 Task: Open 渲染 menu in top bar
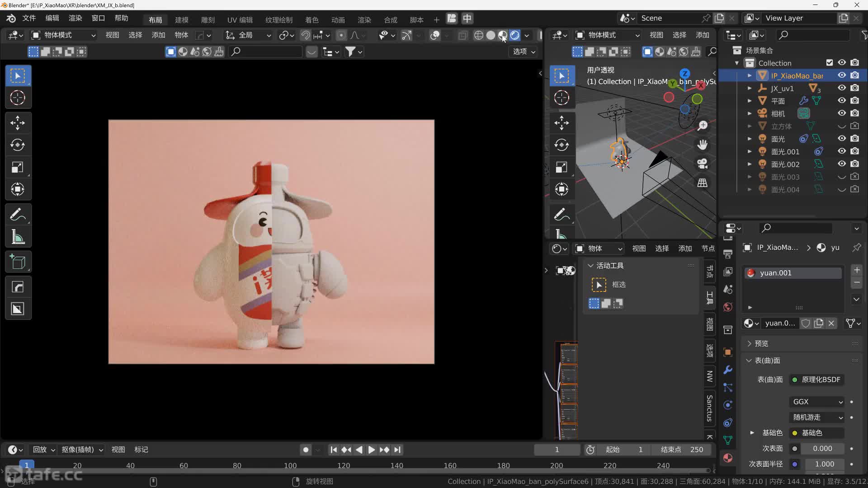pyautogui.click(x=75, y=18)
